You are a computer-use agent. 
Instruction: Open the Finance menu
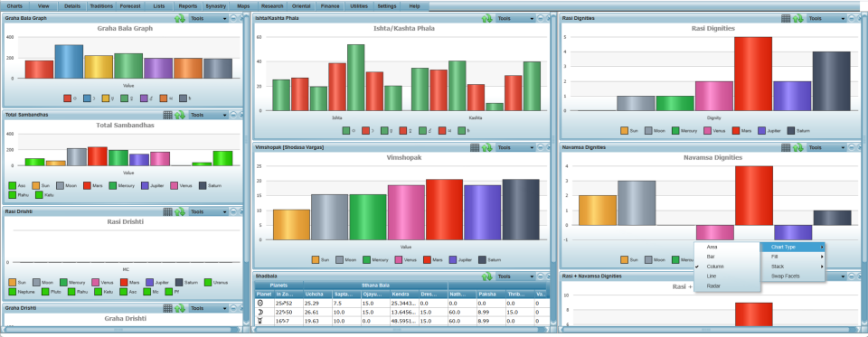[330, 6]
